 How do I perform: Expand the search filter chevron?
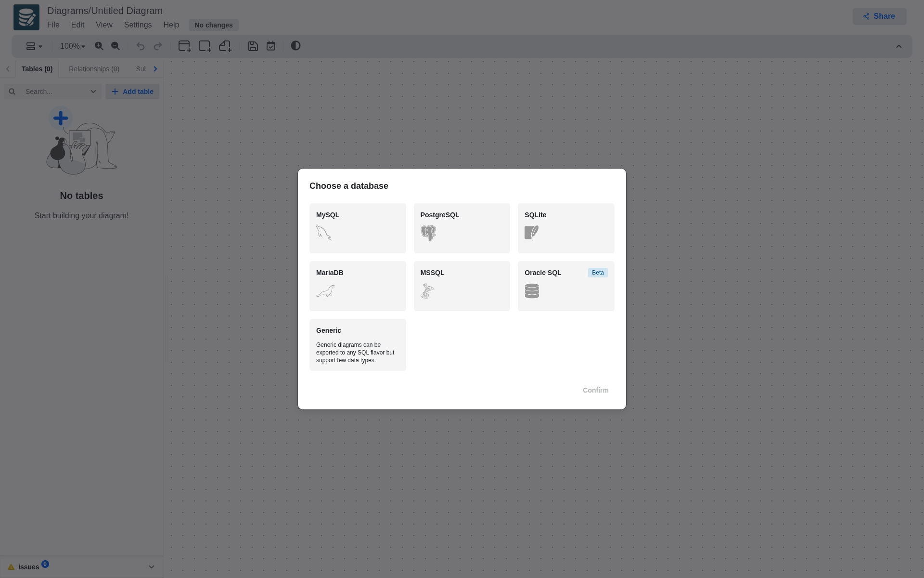(x=93, y=91)
